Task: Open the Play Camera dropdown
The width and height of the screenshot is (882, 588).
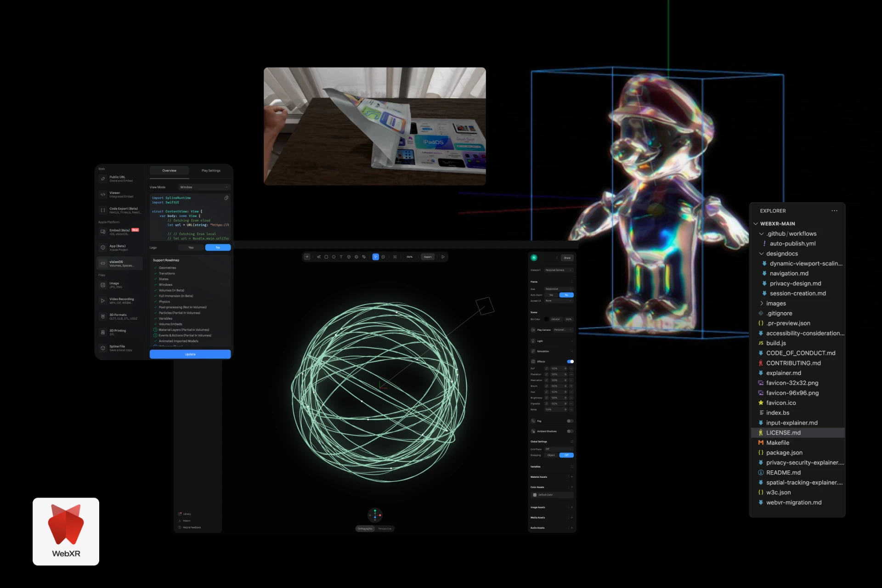Action: pos(563,330)
